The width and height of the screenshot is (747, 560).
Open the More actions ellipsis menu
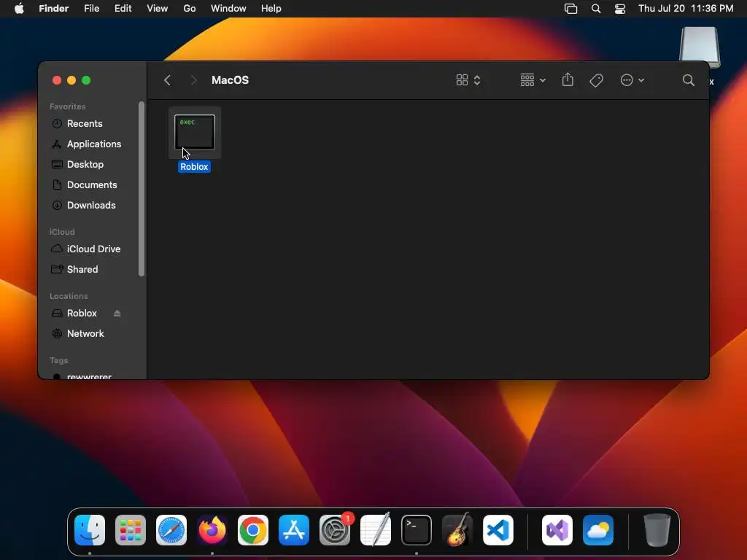tap(632, 80)
